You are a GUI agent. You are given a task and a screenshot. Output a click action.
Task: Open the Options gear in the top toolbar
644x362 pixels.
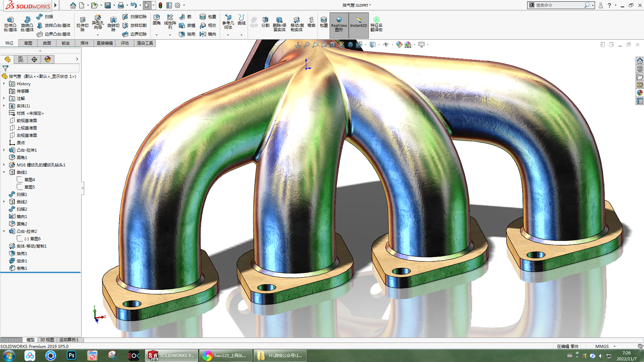pos(178,5)
